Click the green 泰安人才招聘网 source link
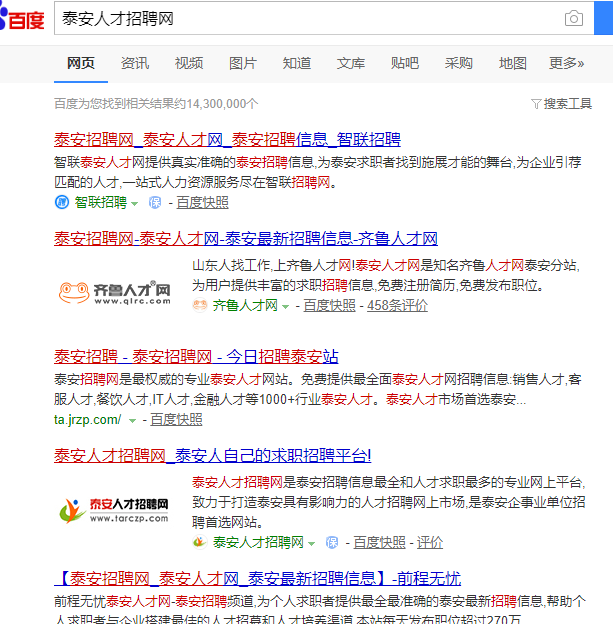Image resolution: width=613 pixels, height=624 pixels. coord(258,542)
